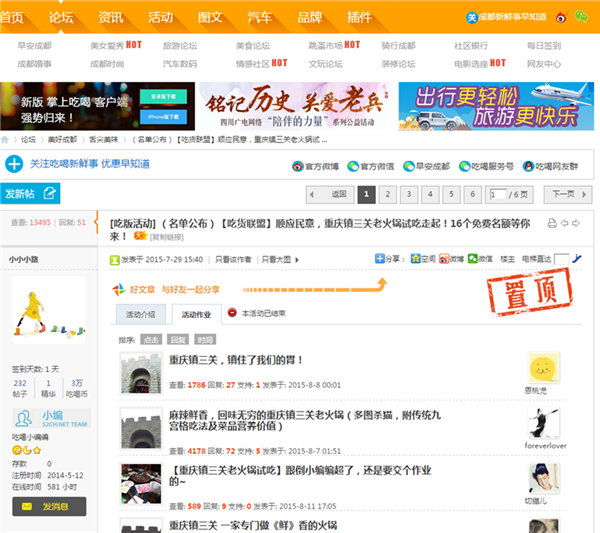Image resolution: width=600 pixels, height=533 pixels.
Task: Open the 每日签到 link
Action: pos(544,46)
